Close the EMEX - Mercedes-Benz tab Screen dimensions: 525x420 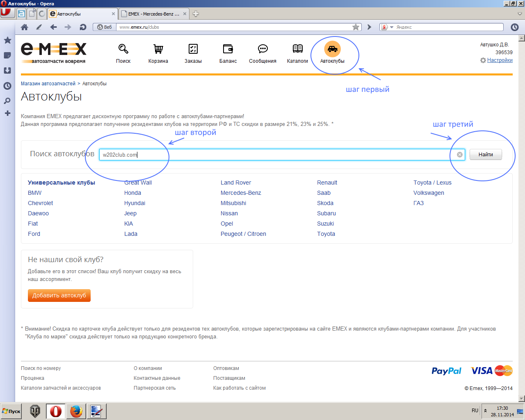click(x=185, y=14)
